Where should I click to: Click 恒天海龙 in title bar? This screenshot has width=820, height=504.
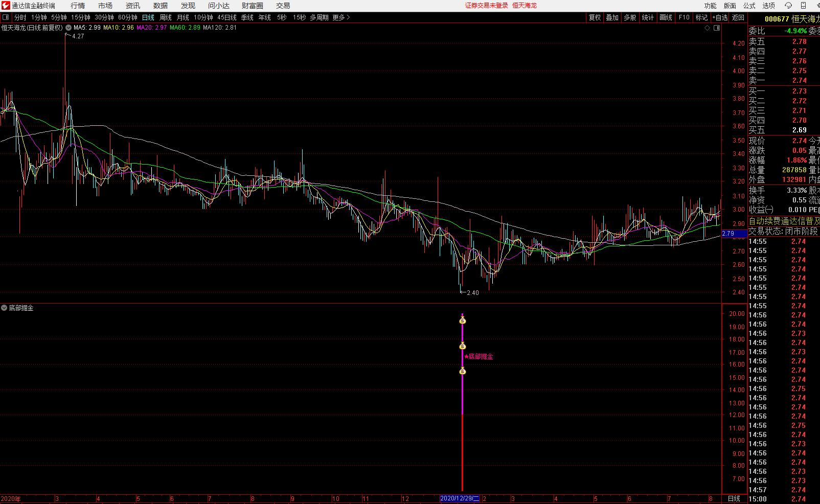point(525,6)
